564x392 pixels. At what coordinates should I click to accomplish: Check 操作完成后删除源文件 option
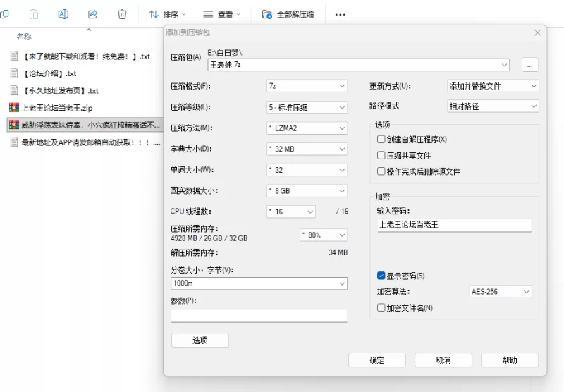click(381, 171)
